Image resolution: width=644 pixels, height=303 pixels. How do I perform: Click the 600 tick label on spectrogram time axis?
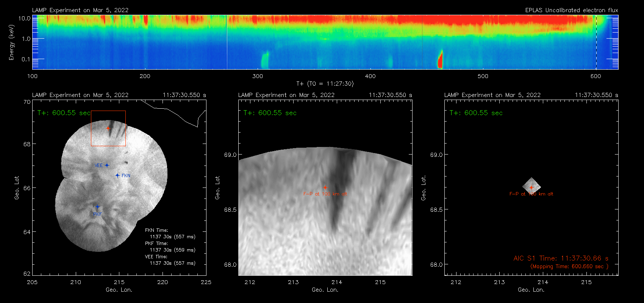(596, 76)
